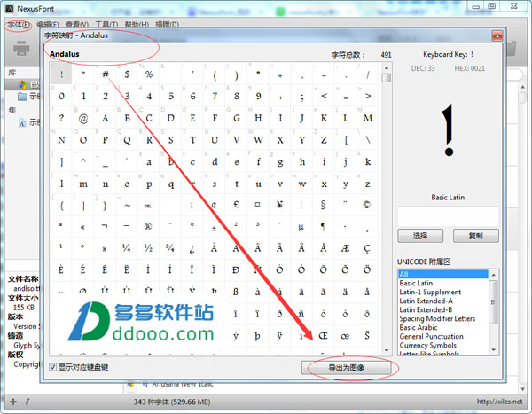The width and height of the screenshot is (532, 414).
Task: Select the sharp s ß glyph
Action: coord(236,292)
